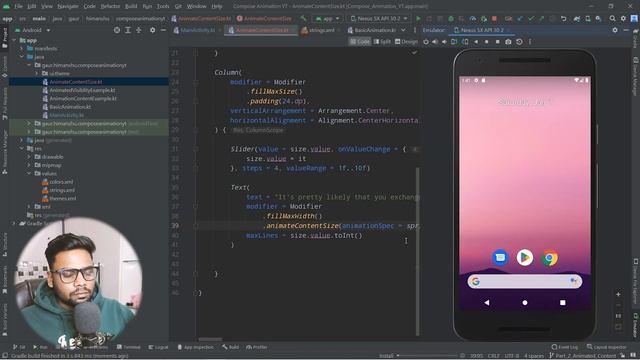Screen dimensions: 640x360
Task: Run the app with the green play button
Action: pyautogui.click(x=418, y=19)
